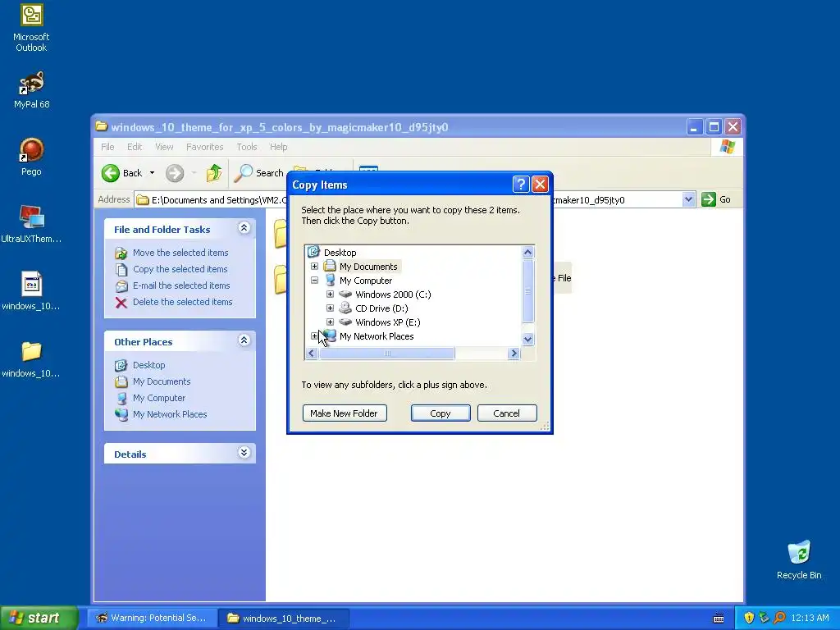840x630 pixels.
Task: Open Search in Explorer toolbar
Action: (x=260, y=173)
